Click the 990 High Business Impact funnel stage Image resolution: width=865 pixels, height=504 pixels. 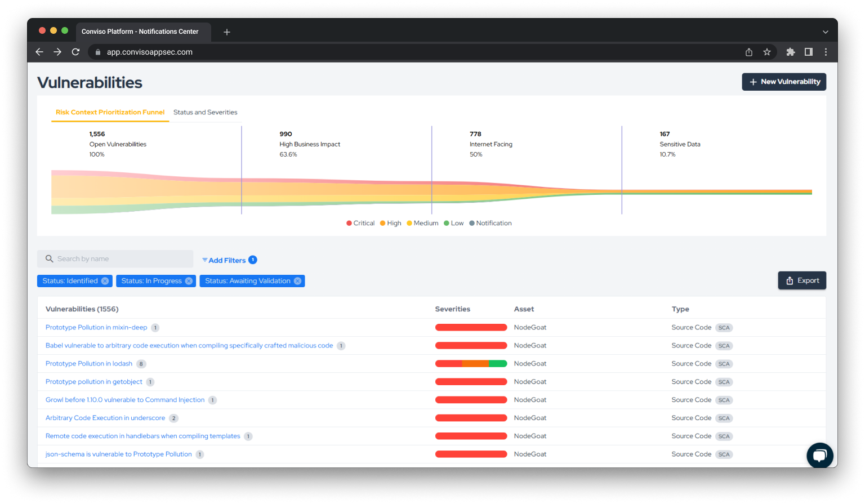(310, 144)
